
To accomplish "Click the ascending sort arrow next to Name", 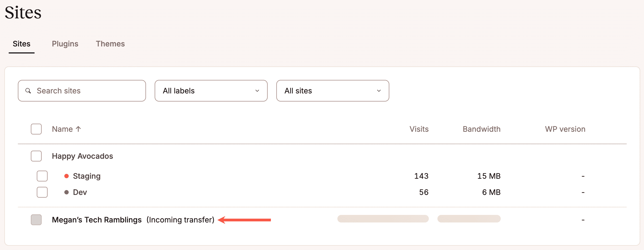I will click(x=78, y=129).
